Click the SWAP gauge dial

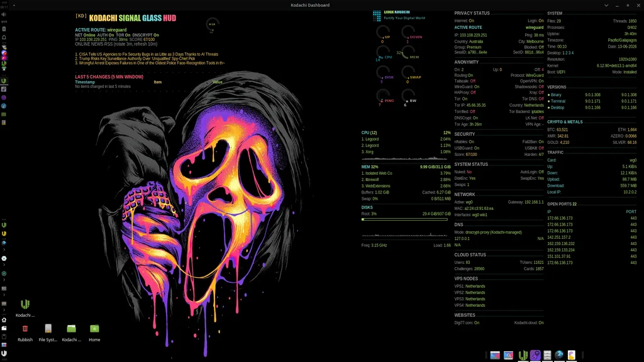point(408,72)
